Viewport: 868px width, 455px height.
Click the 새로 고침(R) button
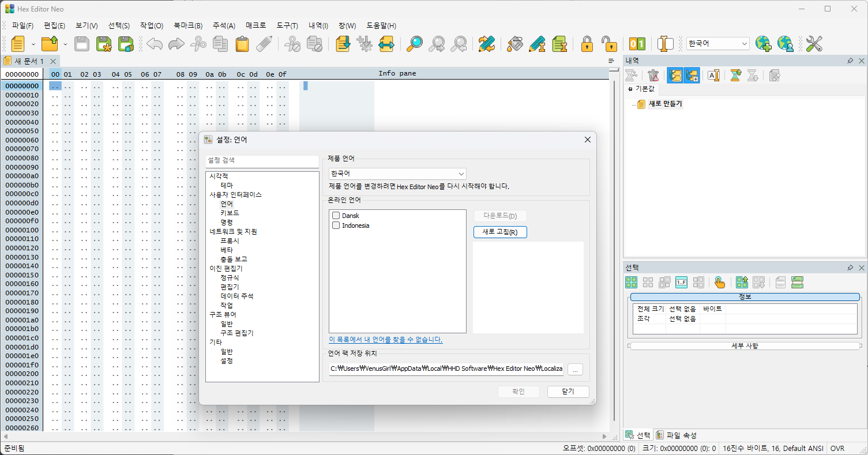coord(500,232)
